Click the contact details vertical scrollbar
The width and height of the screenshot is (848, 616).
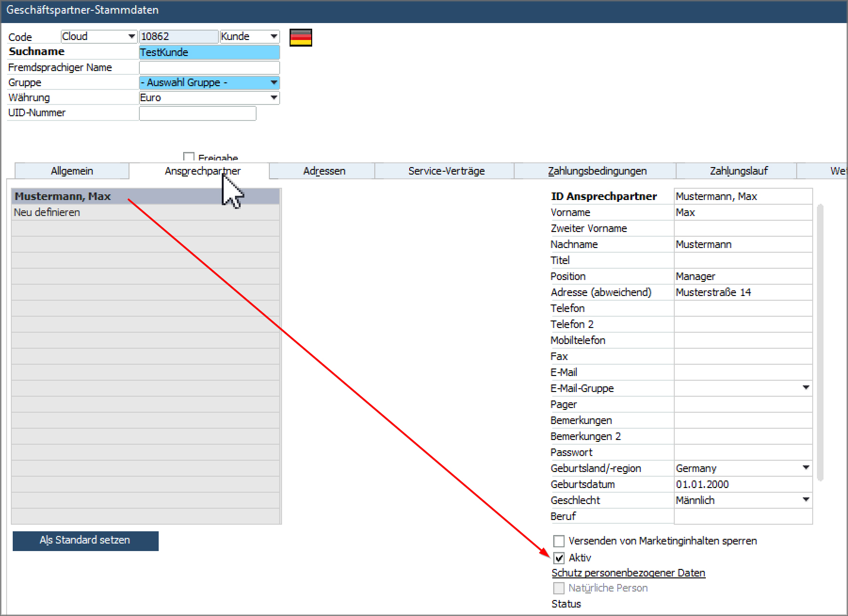coord(820,343)
